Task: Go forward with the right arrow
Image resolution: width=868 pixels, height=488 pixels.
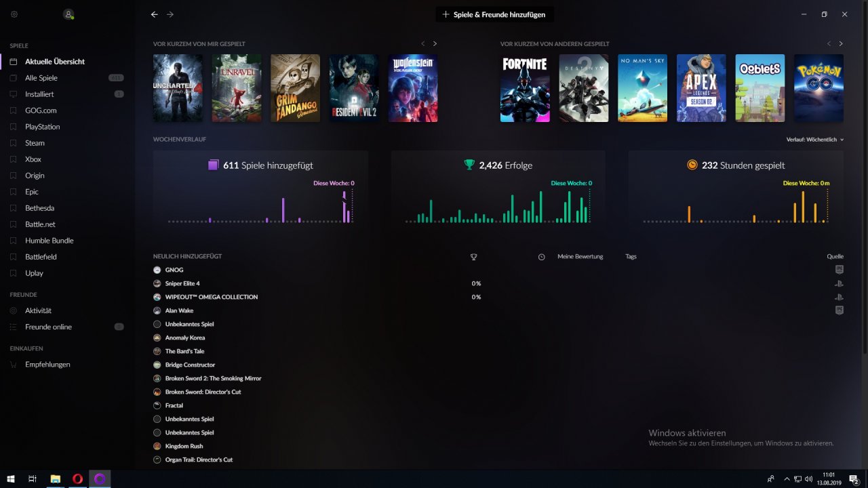Action: [x=170, y=14]
